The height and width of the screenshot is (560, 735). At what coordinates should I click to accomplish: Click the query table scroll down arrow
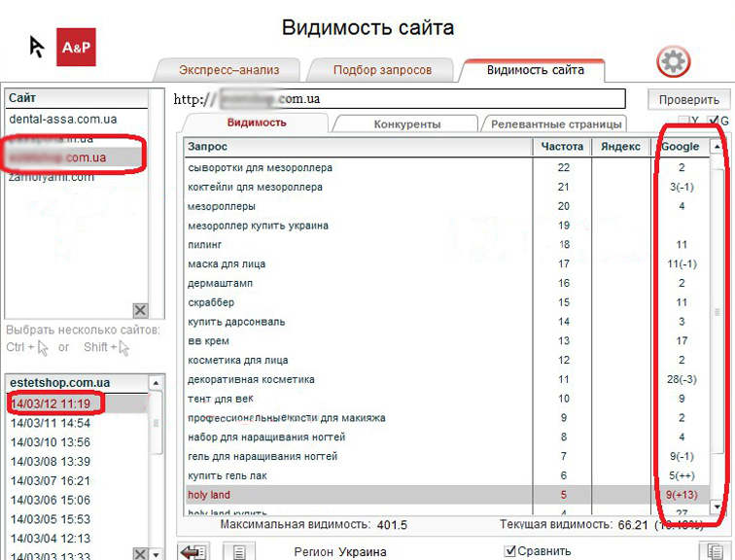(x=717, y=507)
